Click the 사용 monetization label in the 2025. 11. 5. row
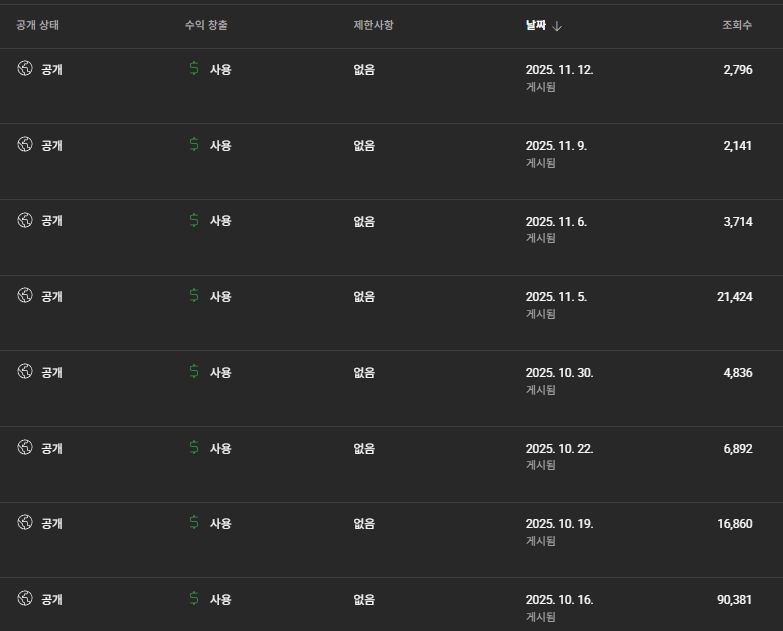 pos(220,297)
